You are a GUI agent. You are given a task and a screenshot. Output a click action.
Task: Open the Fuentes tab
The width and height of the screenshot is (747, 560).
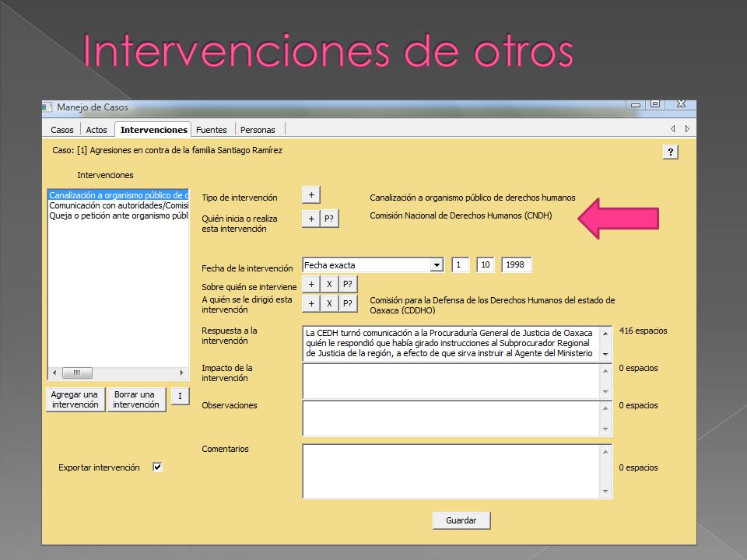[x=212, y=130]
